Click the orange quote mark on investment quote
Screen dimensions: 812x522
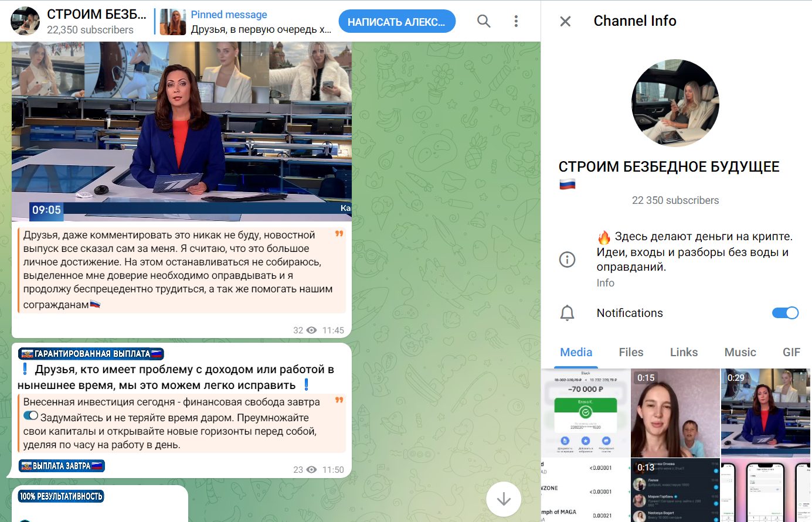pos(339,400)
